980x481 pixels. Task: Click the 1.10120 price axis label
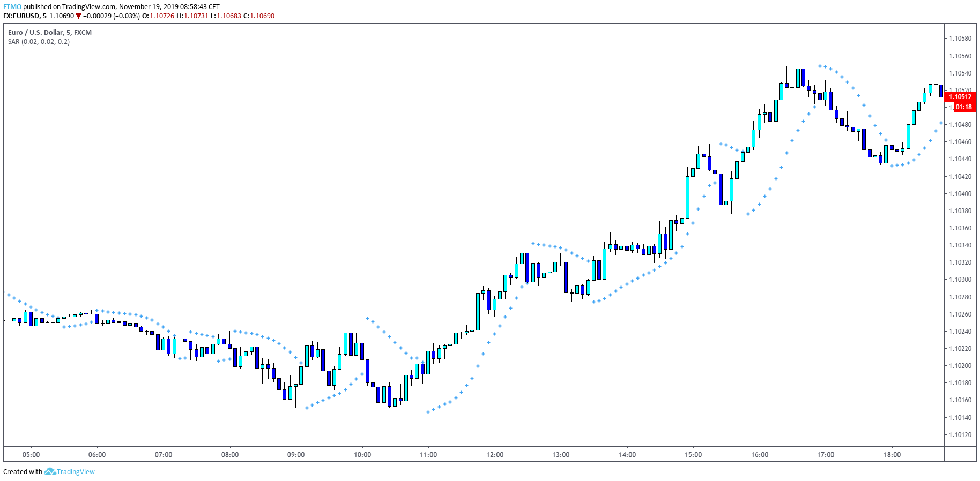(x=960, y=434)
